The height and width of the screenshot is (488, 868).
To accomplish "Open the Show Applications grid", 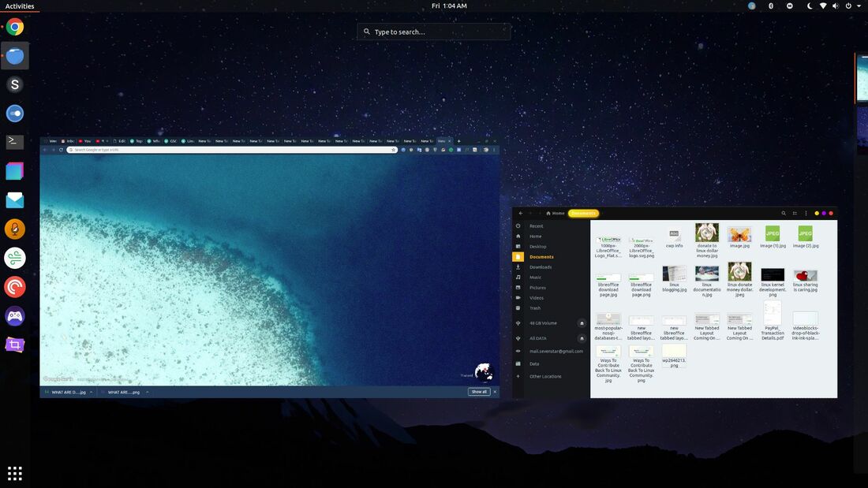I will coord(14,472).
